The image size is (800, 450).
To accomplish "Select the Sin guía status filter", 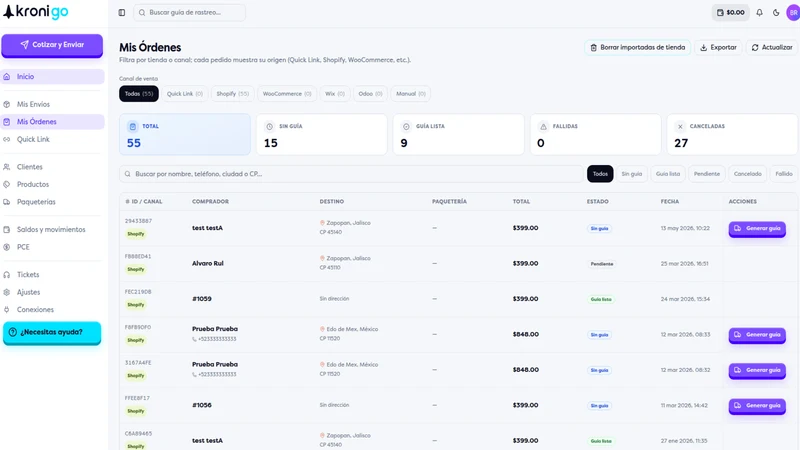I will click(632, 174).
